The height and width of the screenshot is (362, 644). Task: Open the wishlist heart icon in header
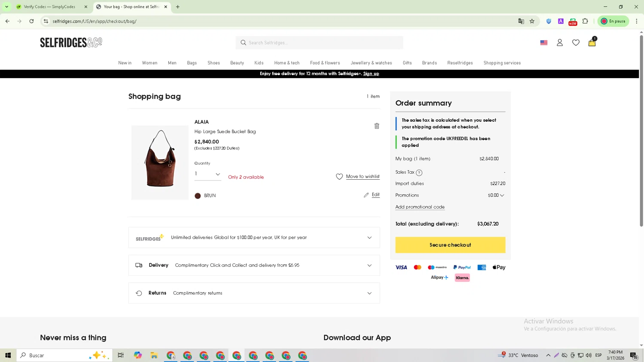(576, 42)
